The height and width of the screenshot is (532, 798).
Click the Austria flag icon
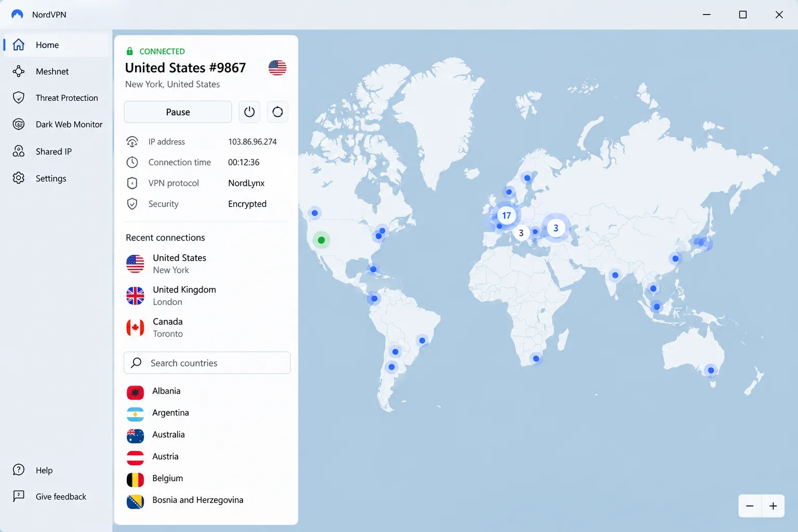(135, 457)
